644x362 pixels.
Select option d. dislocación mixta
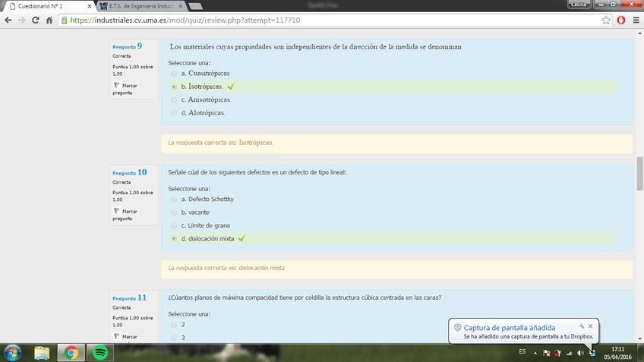pyautogui.click(x=174, y=239)
